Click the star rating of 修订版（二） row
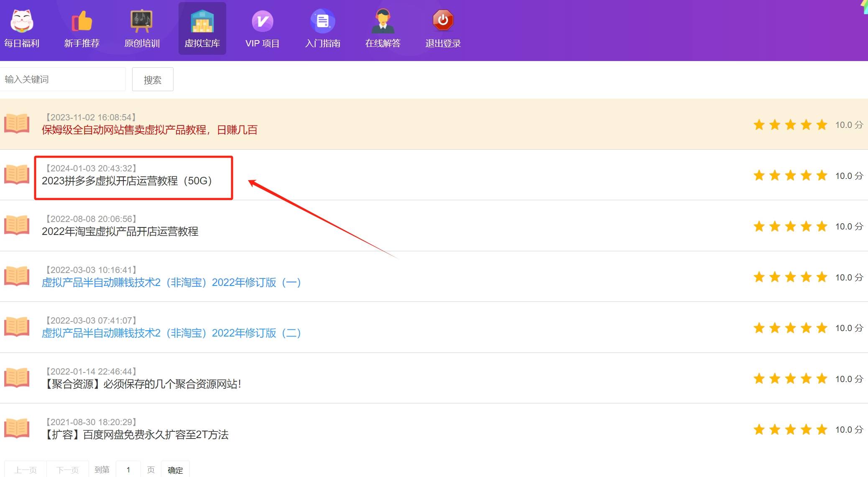The width and height of the screenshot is (868, 477). (790, 328)
